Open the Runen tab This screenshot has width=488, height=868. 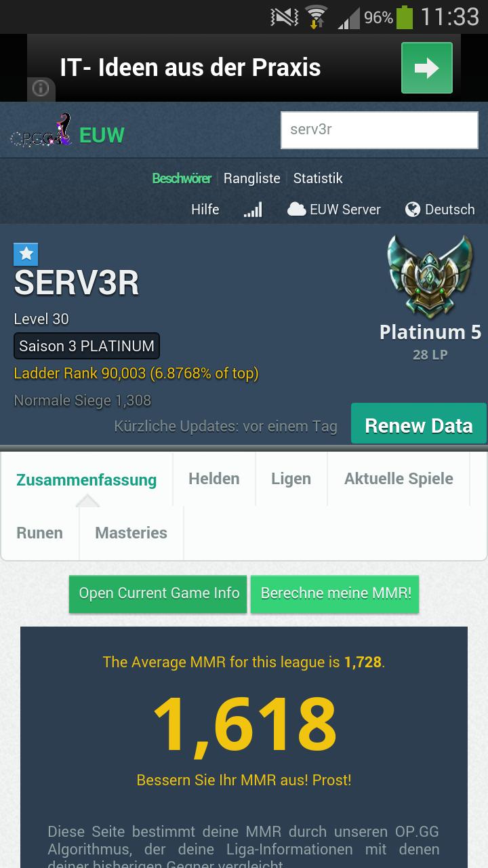tap(40, 533)
